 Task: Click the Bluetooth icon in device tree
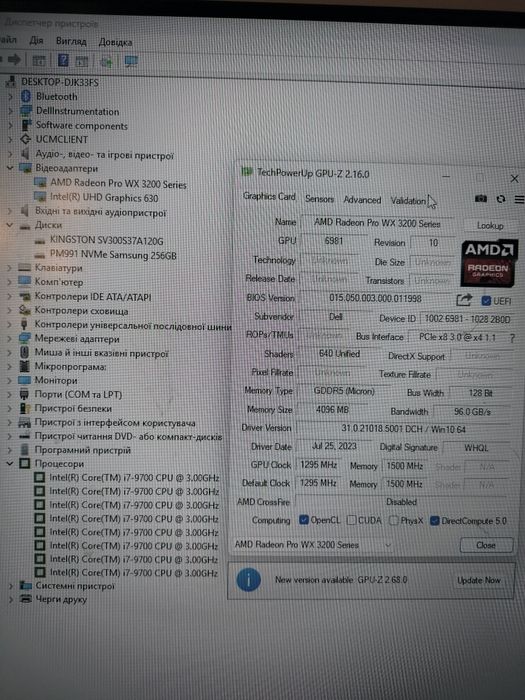point(26,96)
